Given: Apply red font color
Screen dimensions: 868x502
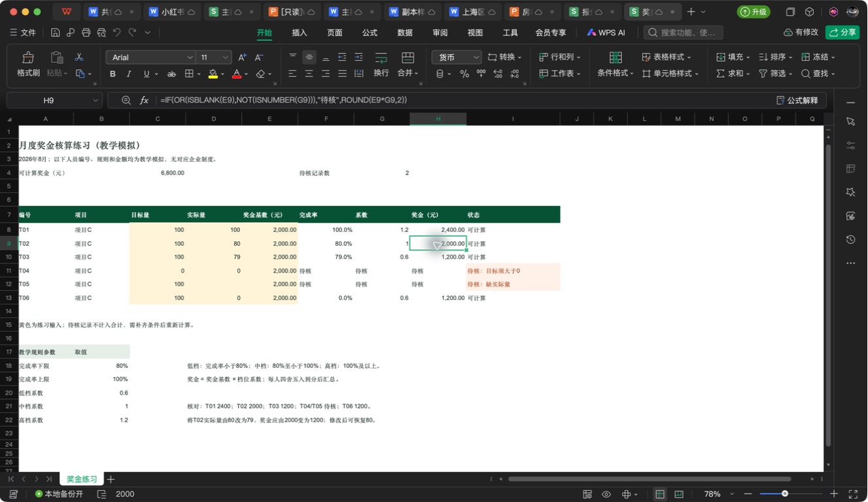Looking at the screenshot, I should (x=237, y=74).
